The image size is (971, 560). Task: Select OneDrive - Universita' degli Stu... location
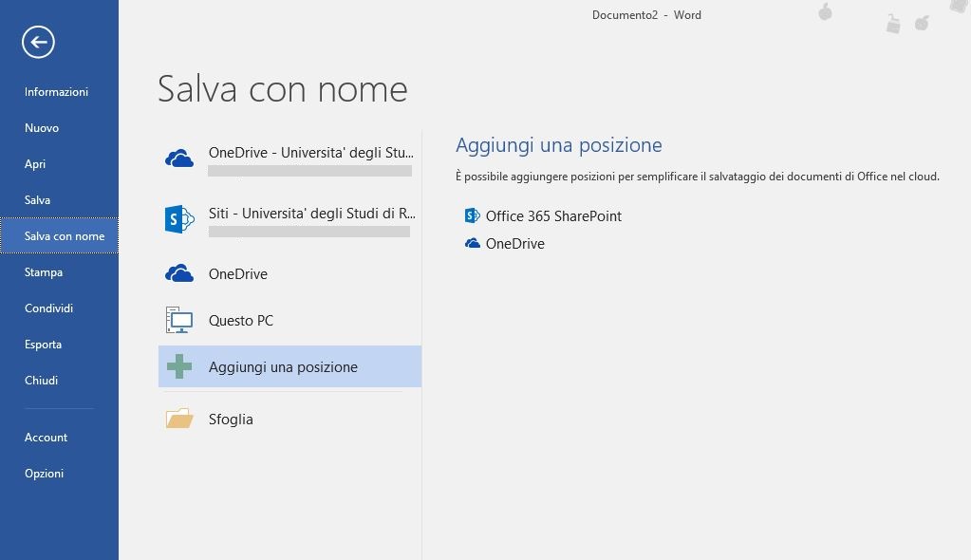pos(311,153)
